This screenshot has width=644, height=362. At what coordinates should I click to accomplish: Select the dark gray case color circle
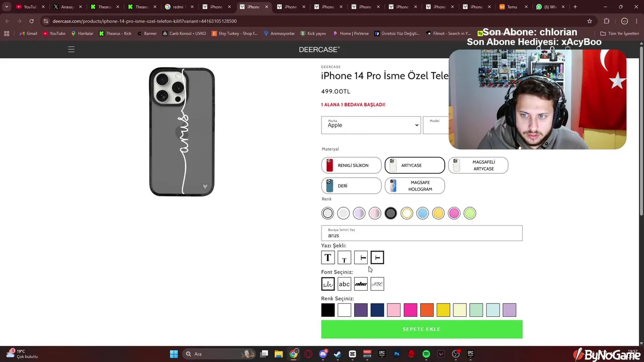coord(391,213)
